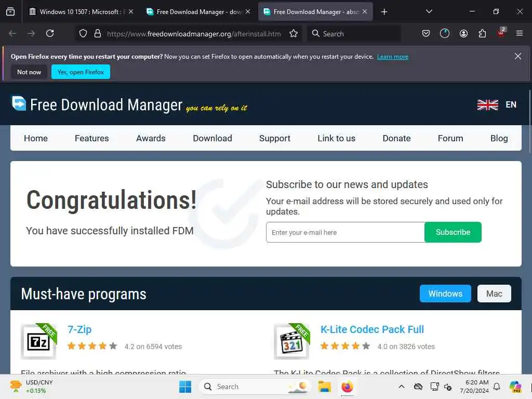Open 7-Zip program icon
The width and height of the screenshot is (532, 399).
pos(38,341)
